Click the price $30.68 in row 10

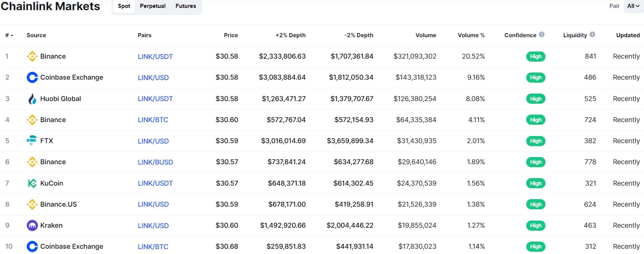pos(227,246)
